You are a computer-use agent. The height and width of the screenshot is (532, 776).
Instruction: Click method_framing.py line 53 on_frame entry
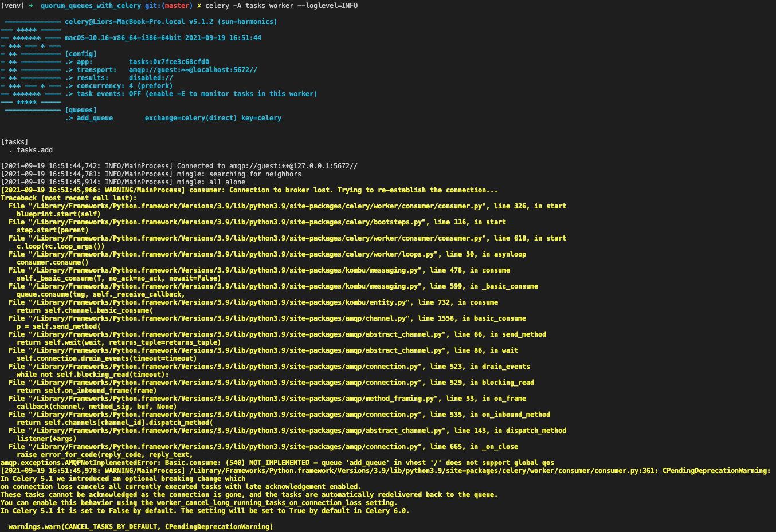click(267, 399)
